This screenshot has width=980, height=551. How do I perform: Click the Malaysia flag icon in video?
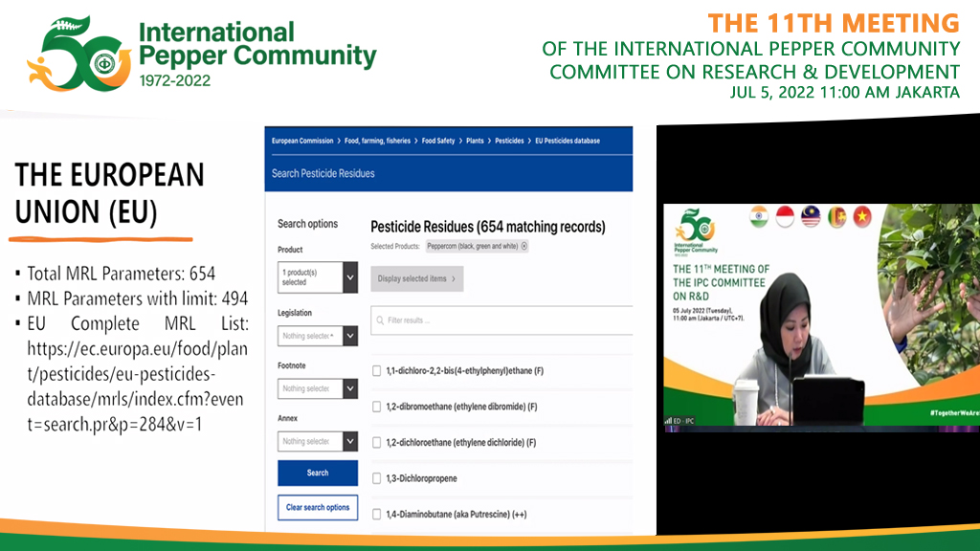811,218
